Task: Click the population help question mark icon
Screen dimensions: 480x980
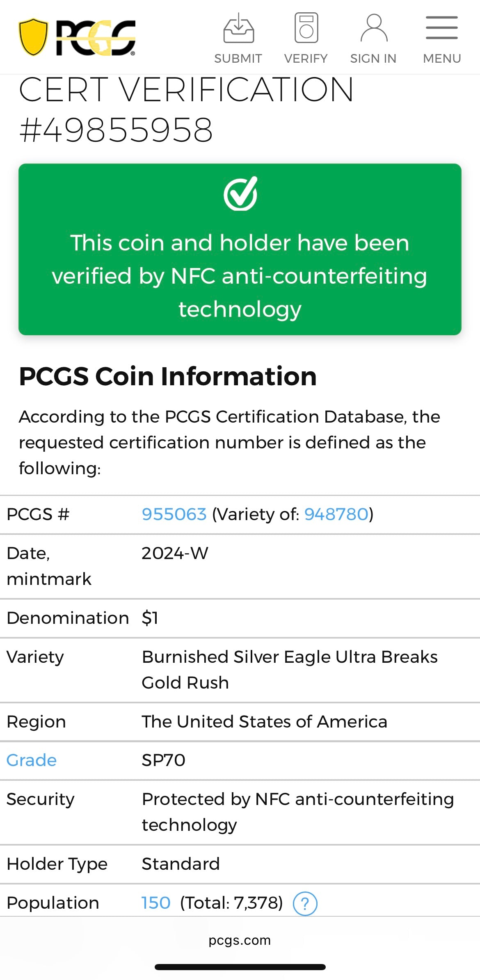Action: pyautogui.click(x=305, y=904)
